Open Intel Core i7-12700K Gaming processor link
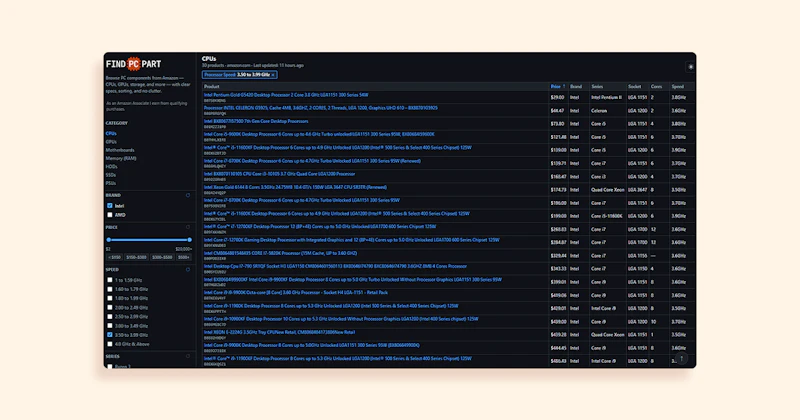The width and height of the screenshot is (800, 420). 352,240
